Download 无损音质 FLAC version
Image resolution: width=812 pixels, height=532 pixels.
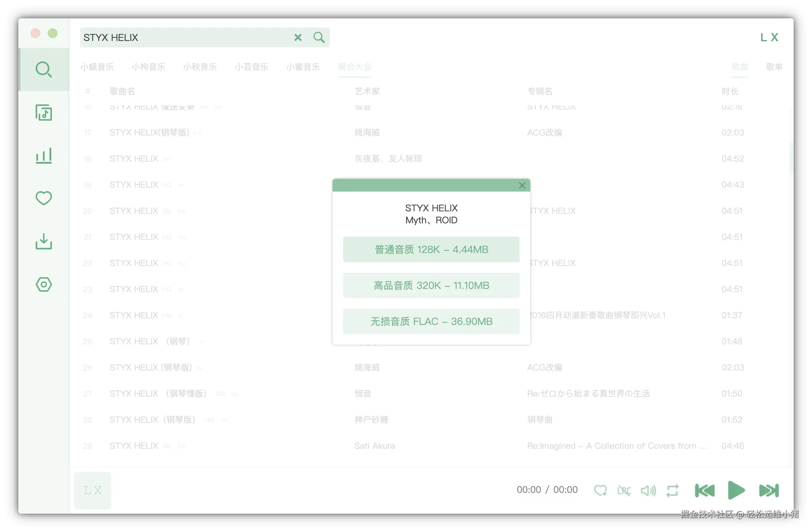(x=431, y=321)
